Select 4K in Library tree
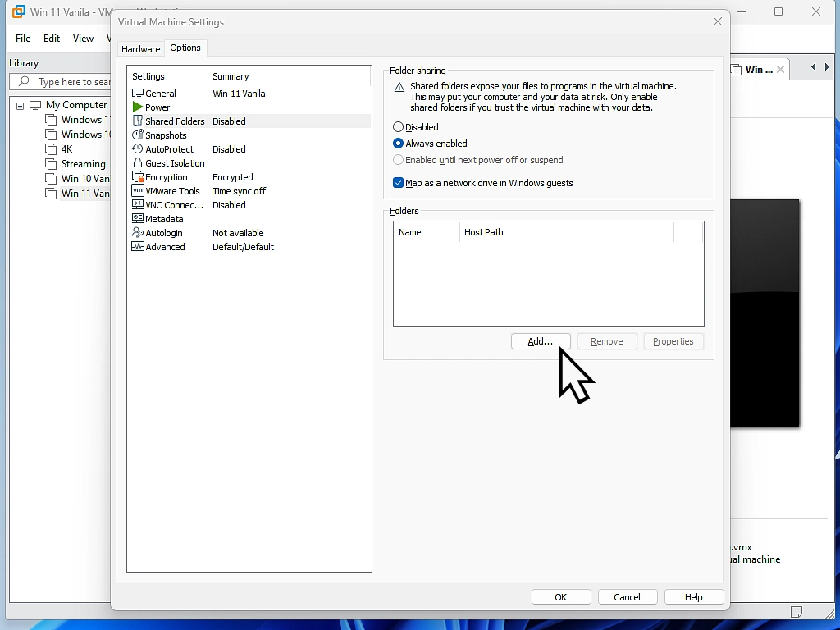This screenshot has width=840, height=630. (x=66, y=149)
